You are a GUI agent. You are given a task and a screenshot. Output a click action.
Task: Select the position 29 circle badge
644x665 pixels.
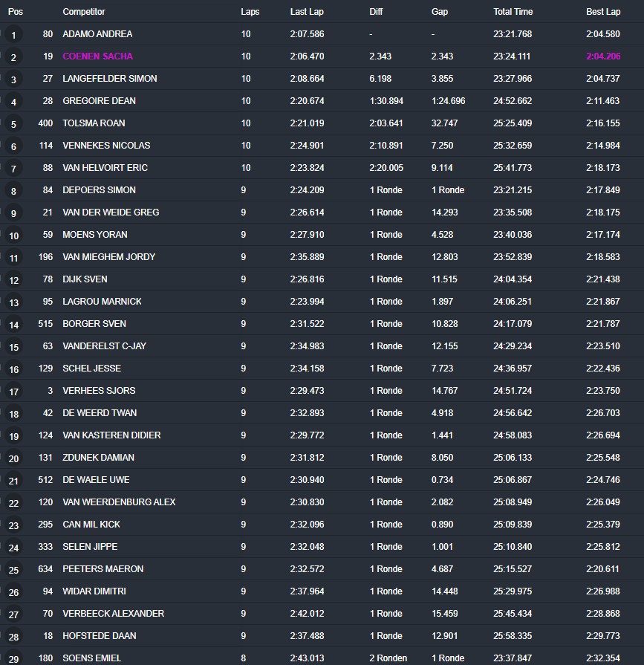point(14,658)
